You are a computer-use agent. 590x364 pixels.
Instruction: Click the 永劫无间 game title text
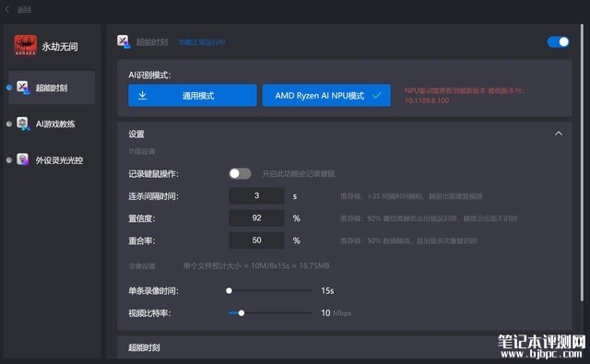(60, 47)
